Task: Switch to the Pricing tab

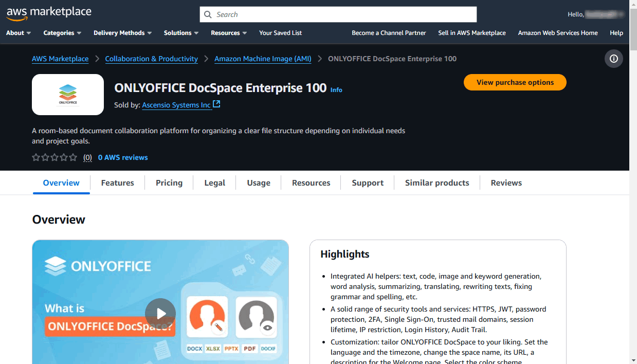Action: (169, 183)
